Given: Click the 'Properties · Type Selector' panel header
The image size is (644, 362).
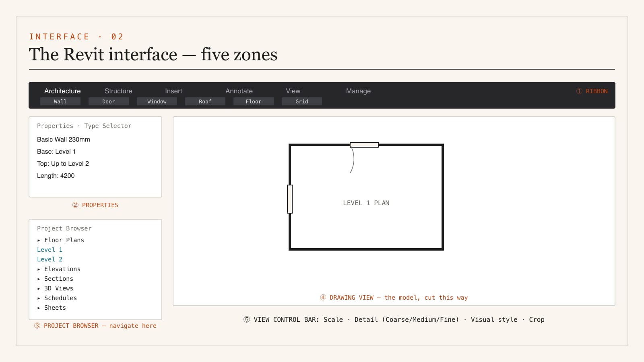Looking at the screenshot, I should click(x=84, y=126).
